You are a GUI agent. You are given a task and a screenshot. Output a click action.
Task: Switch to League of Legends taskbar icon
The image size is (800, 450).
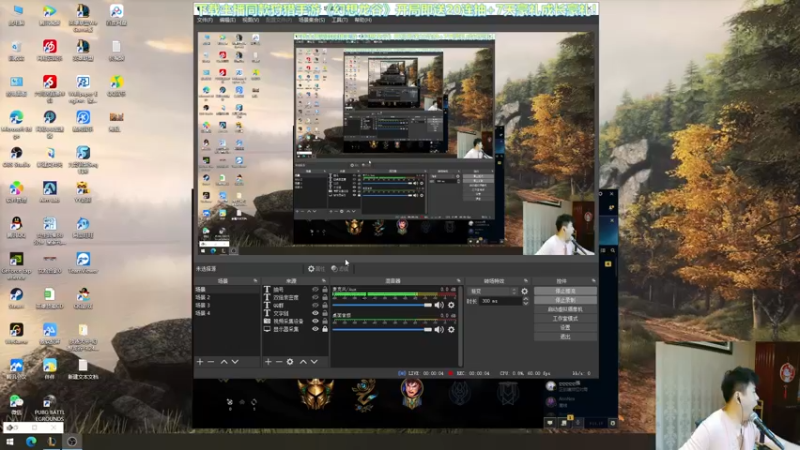(52, 442)
